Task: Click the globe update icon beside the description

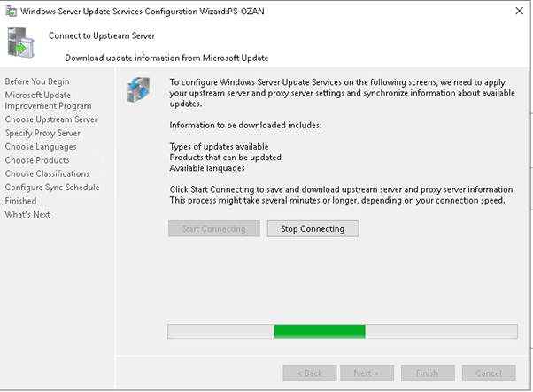Action: [141, 88]
